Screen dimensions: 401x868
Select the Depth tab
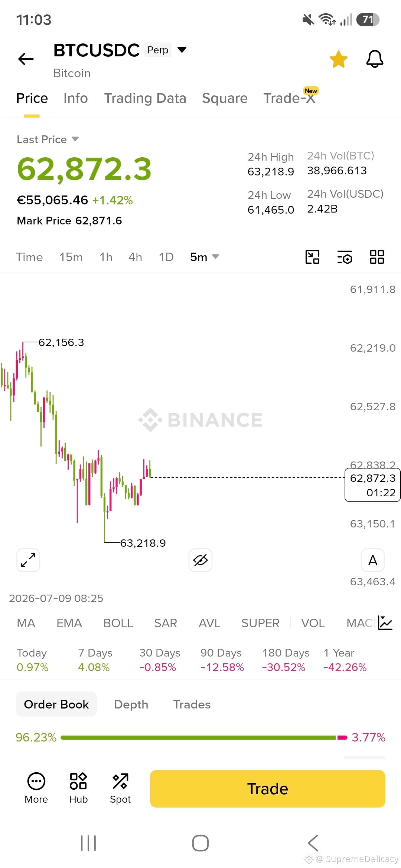[131, 704]
